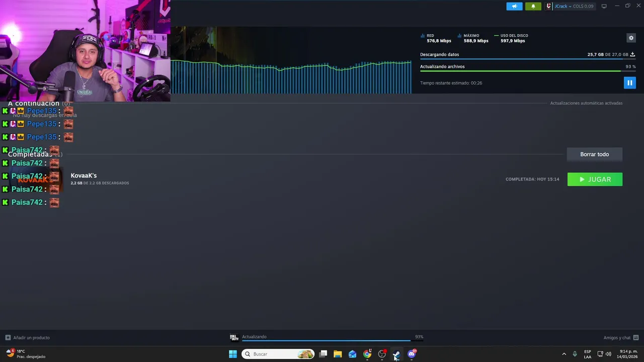Click the first Pepe135 chat message

point(38,111)
